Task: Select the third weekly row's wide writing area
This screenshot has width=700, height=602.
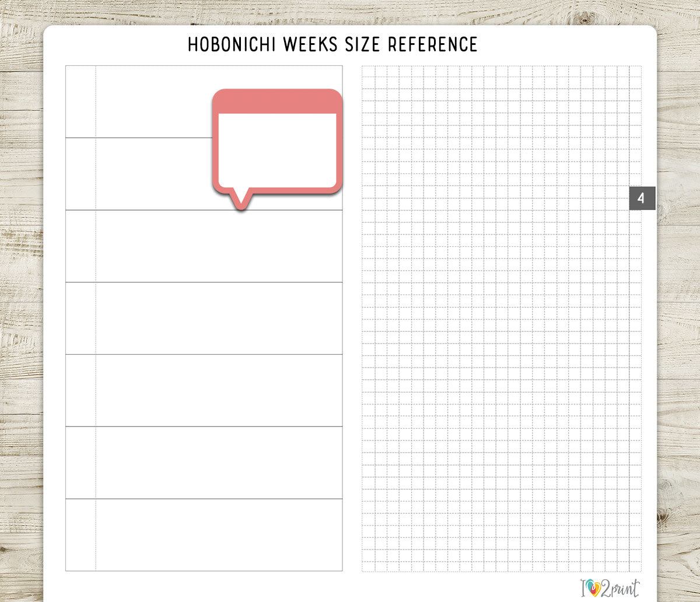Action: click(x=219, y=246)
